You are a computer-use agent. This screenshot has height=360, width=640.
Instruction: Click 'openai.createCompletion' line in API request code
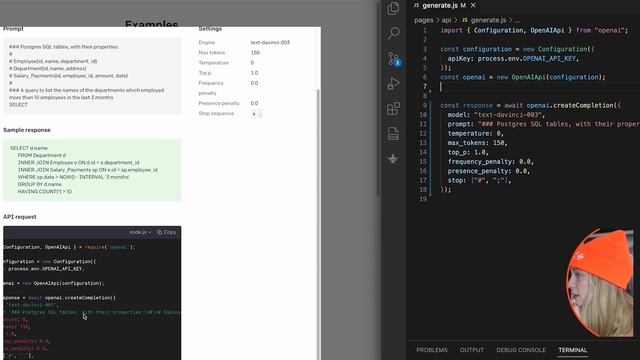coord(60,298)
